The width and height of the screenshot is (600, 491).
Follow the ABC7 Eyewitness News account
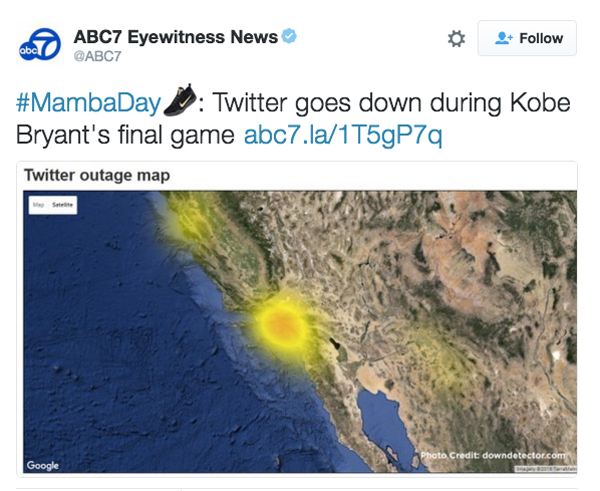click(x=527, y=38)
